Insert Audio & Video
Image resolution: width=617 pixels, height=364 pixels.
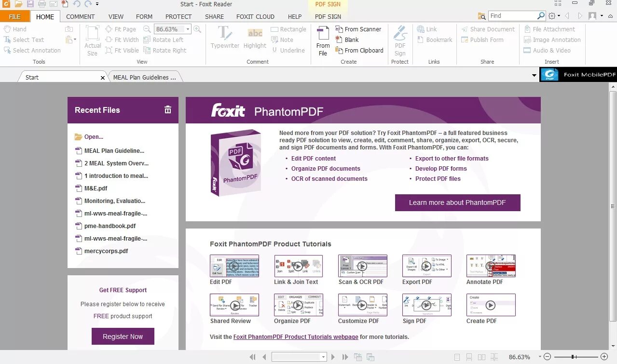547,50
